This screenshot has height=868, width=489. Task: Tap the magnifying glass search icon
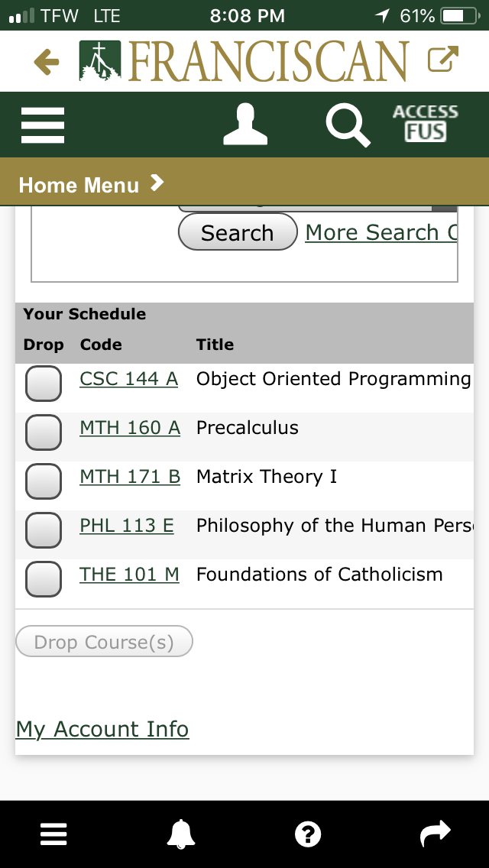348,125
